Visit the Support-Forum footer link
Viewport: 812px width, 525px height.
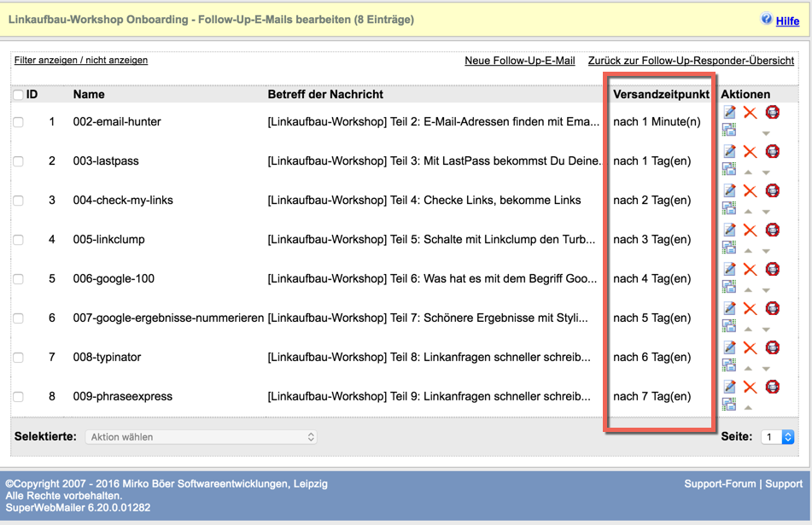pyautogui.click(x=720, y=483)
